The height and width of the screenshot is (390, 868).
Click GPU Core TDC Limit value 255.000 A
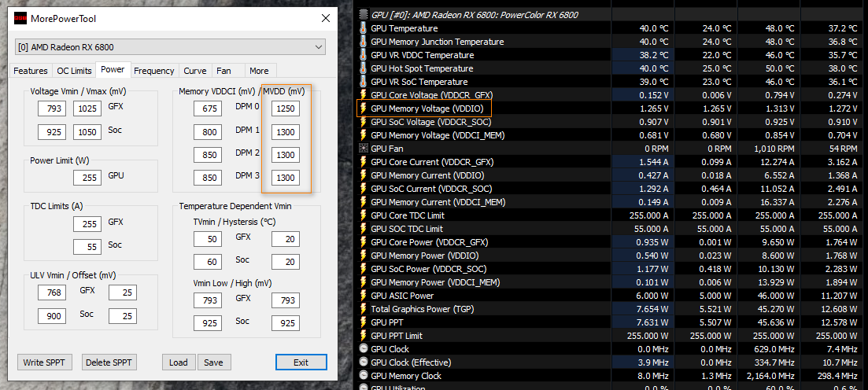click(648, 215)
